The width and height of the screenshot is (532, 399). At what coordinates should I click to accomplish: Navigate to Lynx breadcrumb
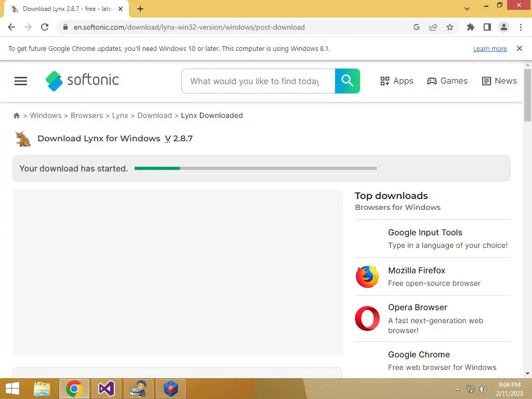120,115
